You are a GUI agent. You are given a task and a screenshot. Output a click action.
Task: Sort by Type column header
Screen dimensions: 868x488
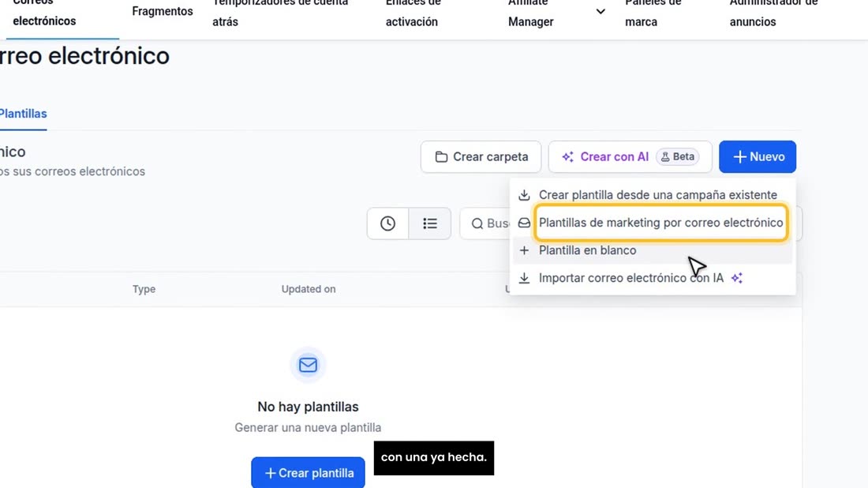click(x=144, y=289)
